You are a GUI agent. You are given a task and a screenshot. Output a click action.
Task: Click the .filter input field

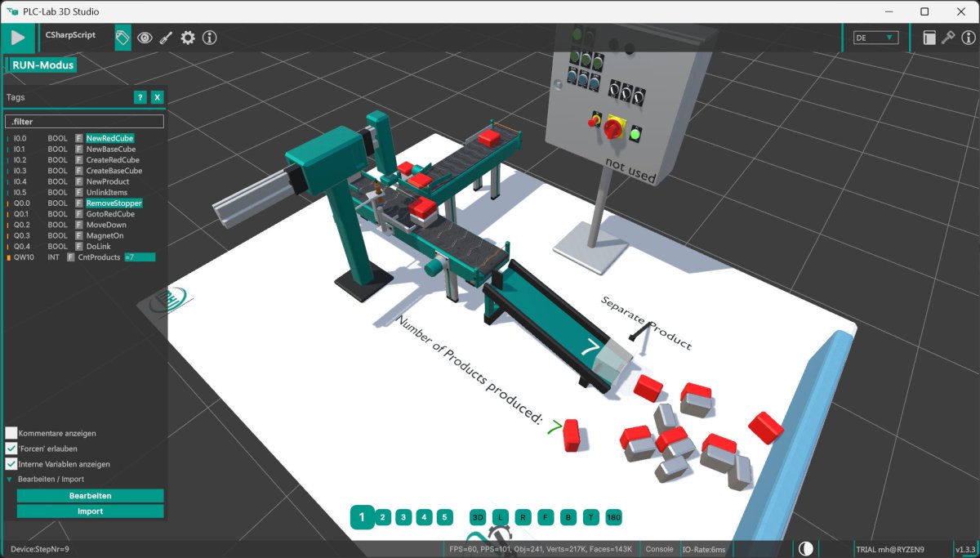point(84,122)
